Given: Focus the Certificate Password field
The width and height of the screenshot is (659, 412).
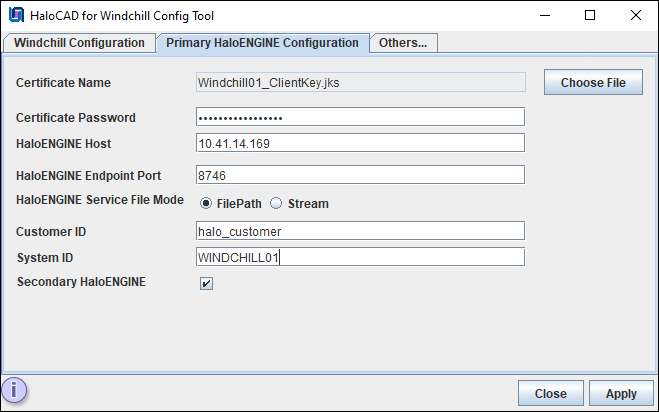Looking at the screenshot, I should [361, 117].
